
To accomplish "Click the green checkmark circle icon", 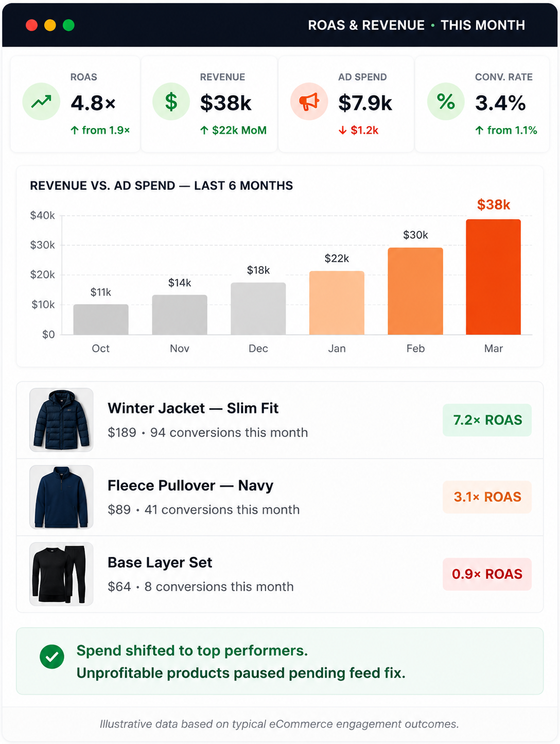I will pyautogui.click(x=52, y=657).
